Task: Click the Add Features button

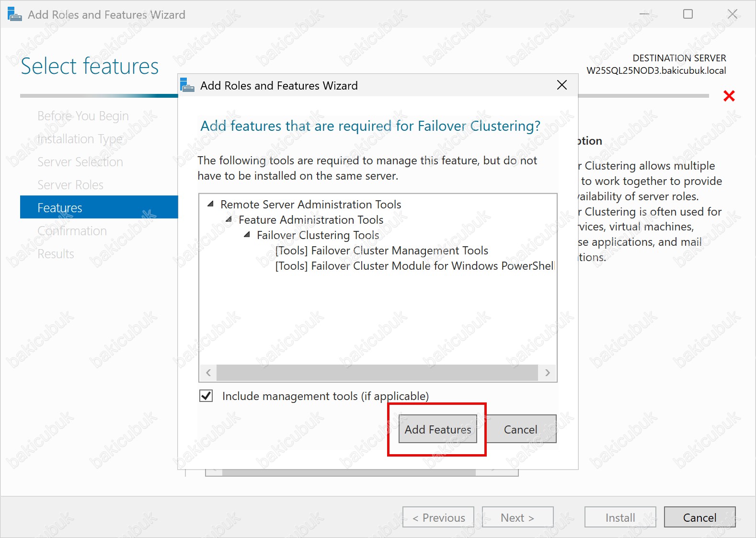Action: [x=437, y=429]
